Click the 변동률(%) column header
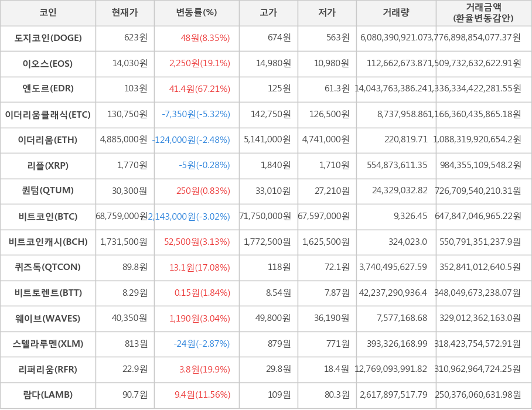The image size is (532, 410). click(x=196, y=13)
